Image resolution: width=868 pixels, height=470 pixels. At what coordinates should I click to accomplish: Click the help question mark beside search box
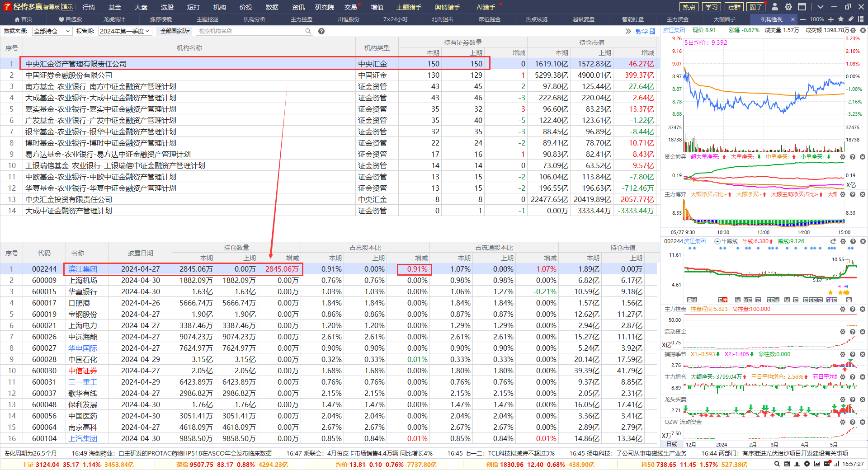pyautogui.click(x=321, y=31)
